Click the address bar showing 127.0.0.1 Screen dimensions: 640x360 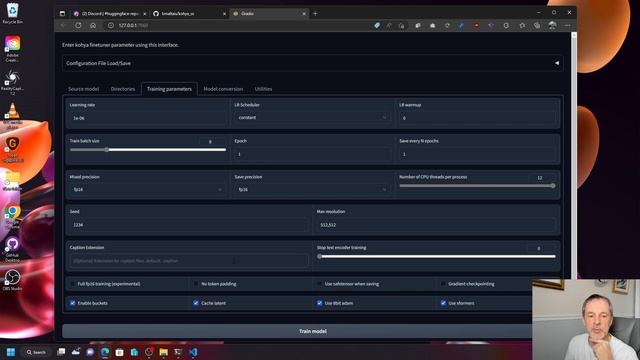[x=239, y=25]
